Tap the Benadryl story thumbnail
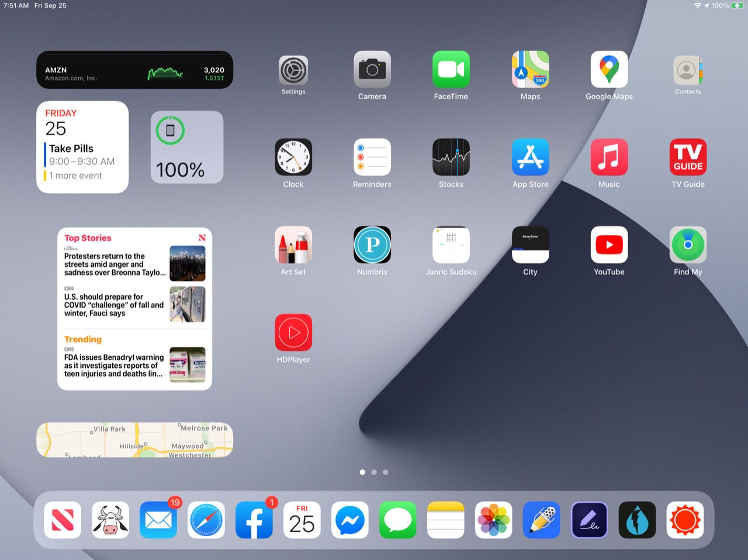 pos(188,365)
